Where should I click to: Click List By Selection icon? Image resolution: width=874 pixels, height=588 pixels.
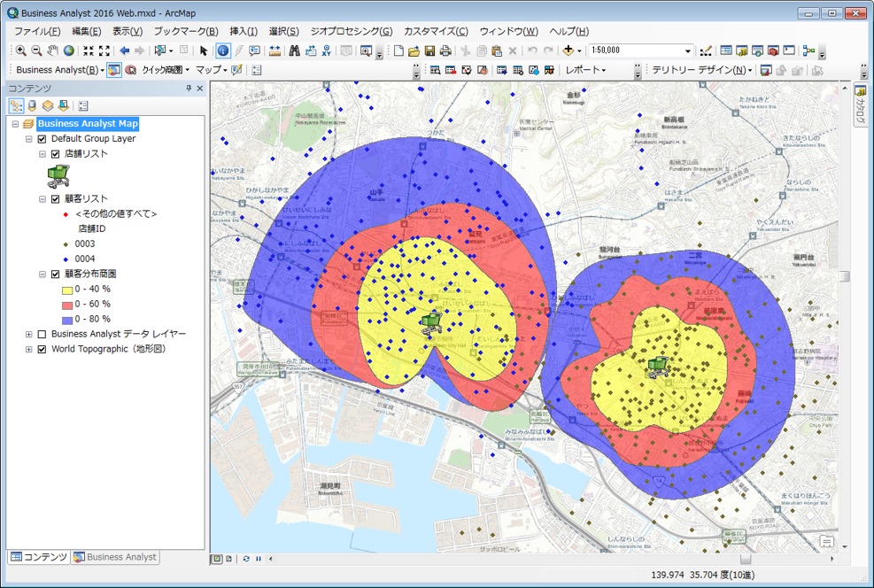coord(63,105)
